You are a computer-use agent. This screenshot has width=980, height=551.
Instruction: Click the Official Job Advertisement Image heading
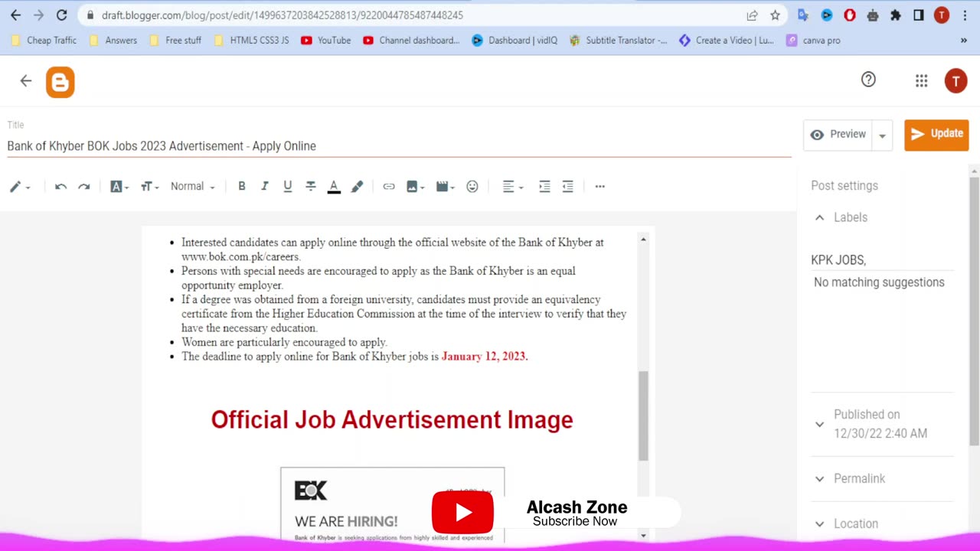point(392,420)
